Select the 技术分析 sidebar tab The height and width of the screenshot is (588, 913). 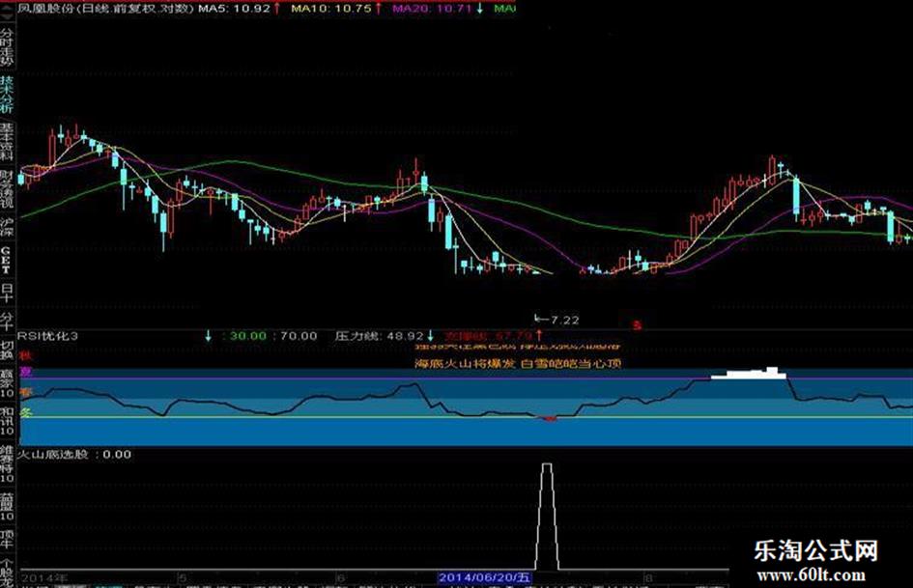[7, 94]
